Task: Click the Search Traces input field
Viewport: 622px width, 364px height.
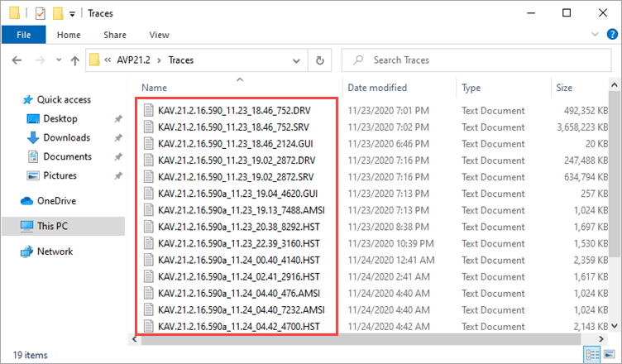Action: [476, 60]
